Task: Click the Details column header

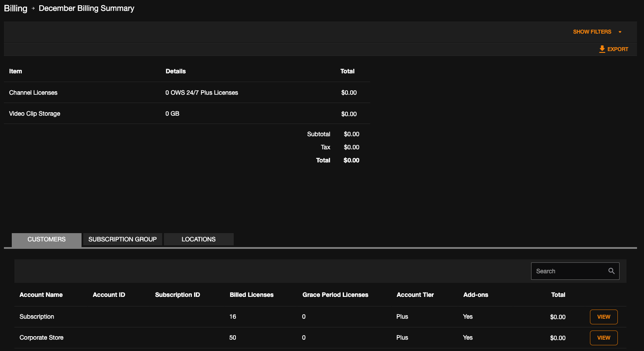Action: click(x=176, y=71)
